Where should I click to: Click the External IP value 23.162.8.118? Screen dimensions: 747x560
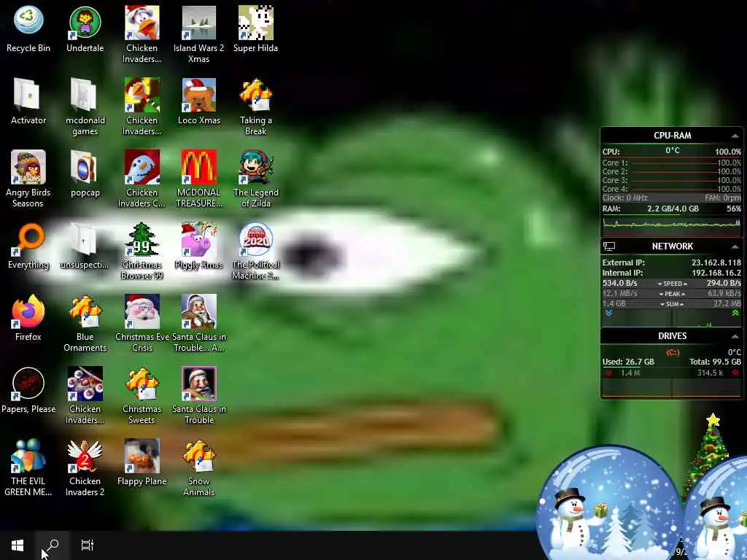point(716,262)
